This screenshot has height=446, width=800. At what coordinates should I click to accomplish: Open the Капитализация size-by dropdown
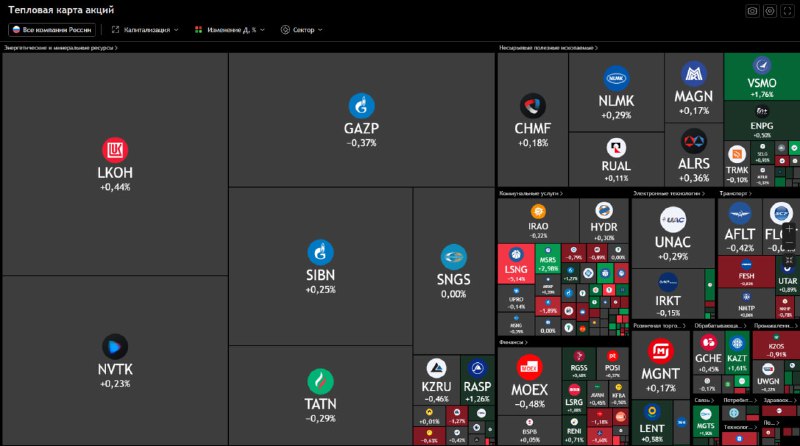[145, 30]
